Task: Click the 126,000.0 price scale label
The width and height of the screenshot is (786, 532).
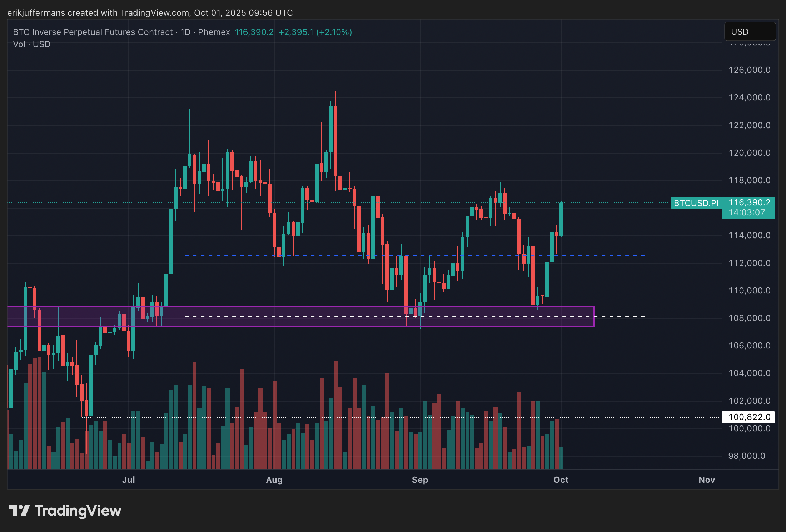Action: coord(749,70)
